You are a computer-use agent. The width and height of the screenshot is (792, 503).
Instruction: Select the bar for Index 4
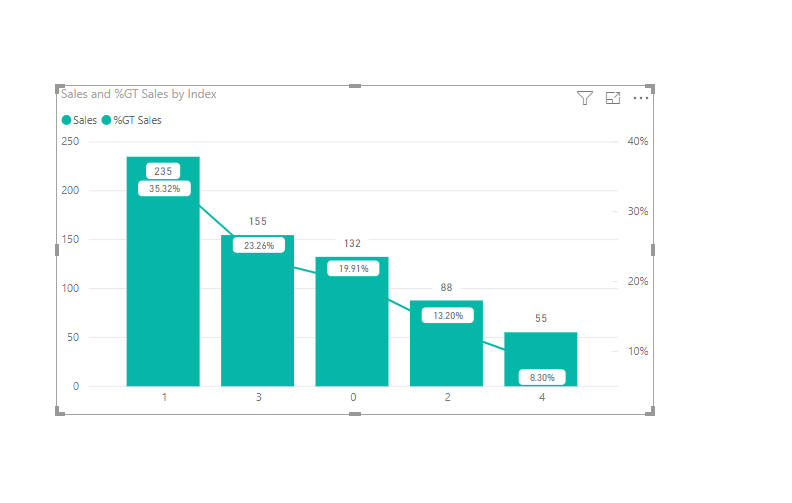[541, 359]
